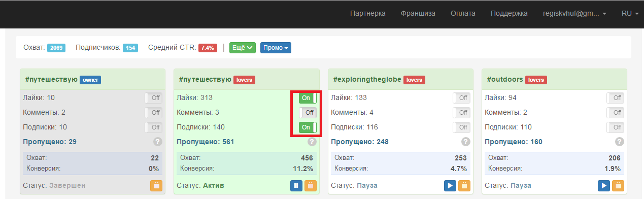Go to Партнерка in top navigation

pos(367,14)
